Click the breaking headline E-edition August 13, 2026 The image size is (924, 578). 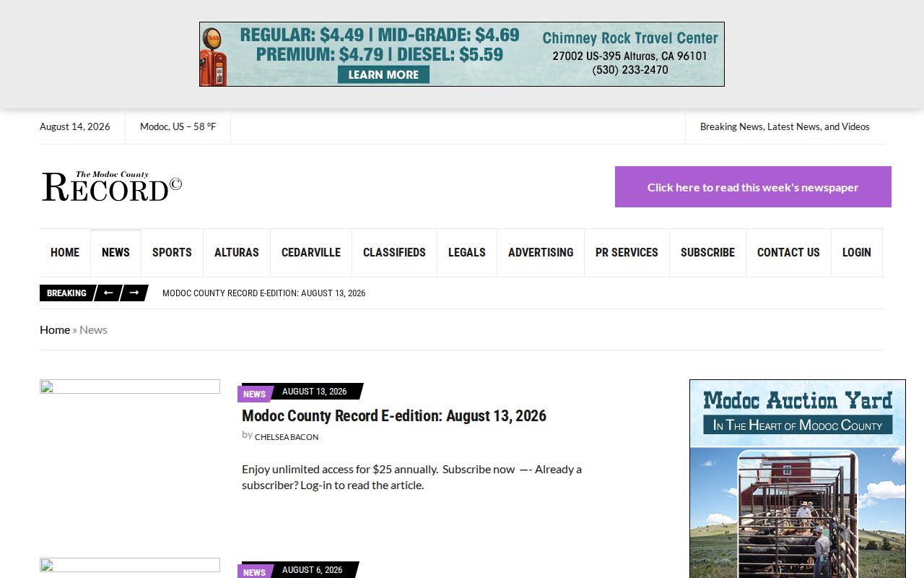263,293
